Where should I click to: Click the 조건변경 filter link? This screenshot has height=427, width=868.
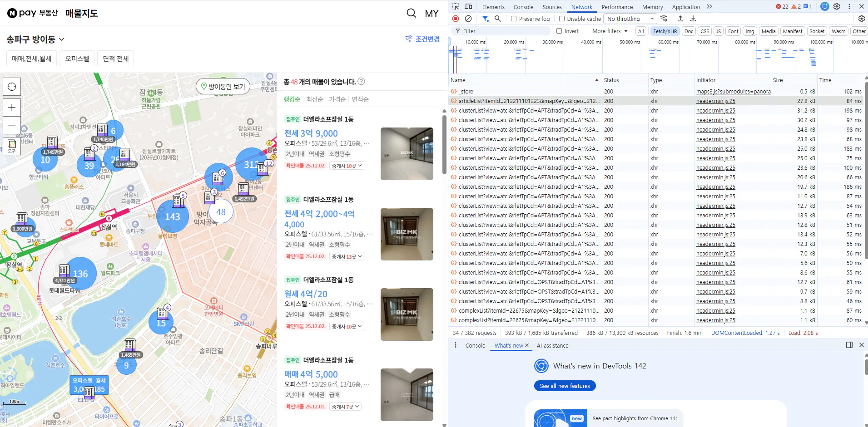click(x=422, y=39)
